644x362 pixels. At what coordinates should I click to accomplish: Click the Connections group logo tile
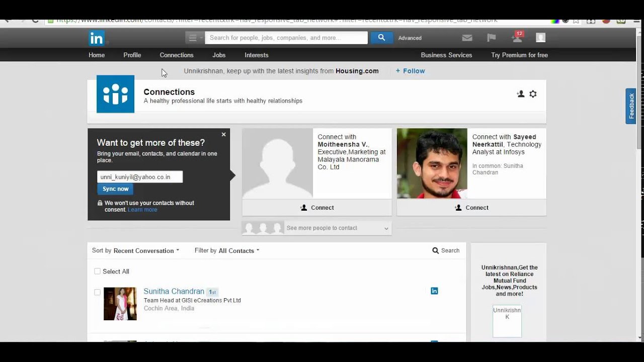coord(115,94)
